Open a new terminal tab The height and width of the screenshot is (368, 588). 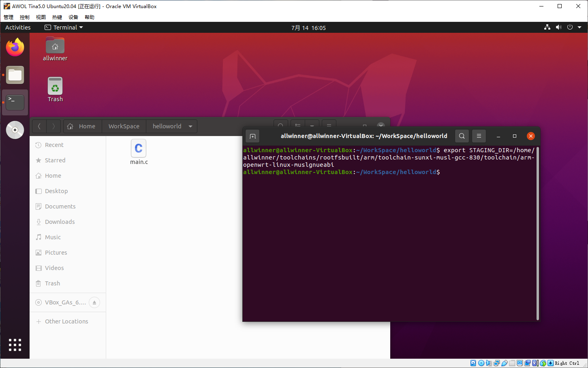(252, 136)
